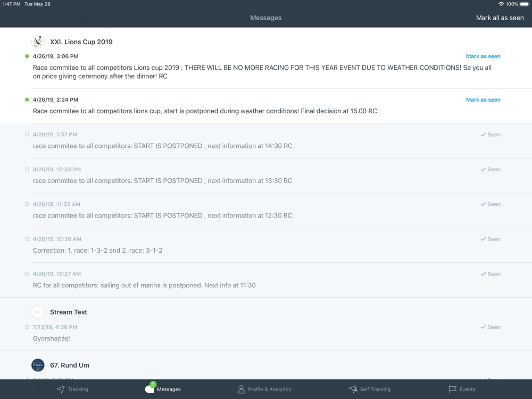This screenshot has height=399, width=532.
Task: Tap Mark all as seen
Action: pos(500,18)
